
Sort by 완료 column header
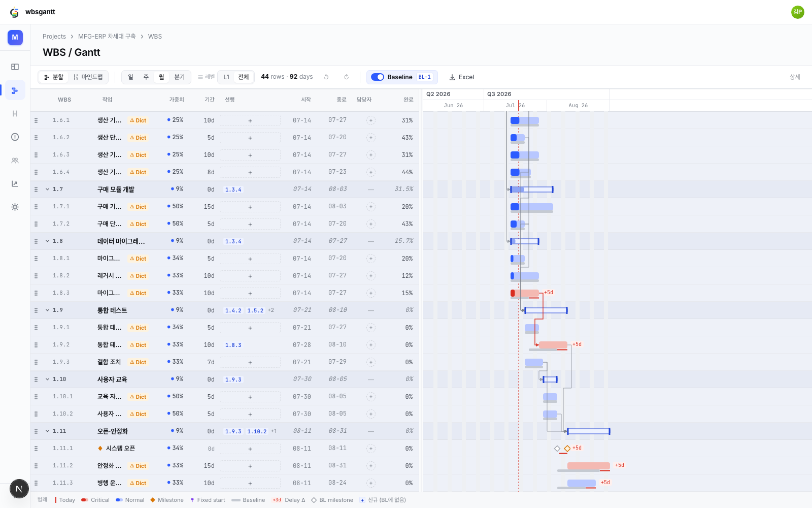coord(409,100)
